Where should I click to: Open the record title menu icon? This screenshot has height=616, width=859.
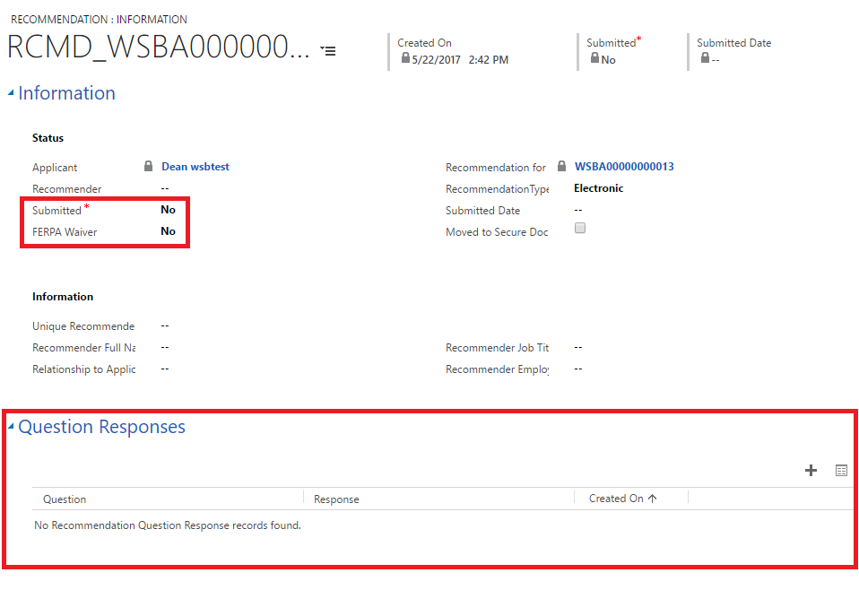(328, 51)
